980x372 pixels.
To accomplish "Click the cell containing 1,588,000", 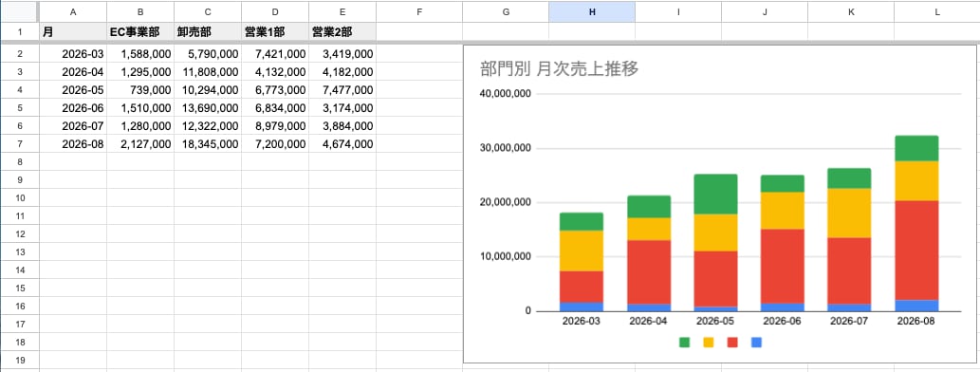I will coord(140,54).
